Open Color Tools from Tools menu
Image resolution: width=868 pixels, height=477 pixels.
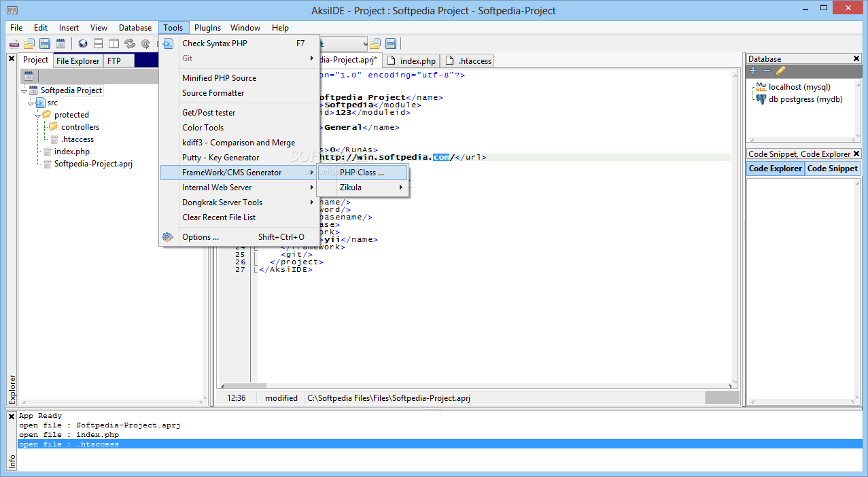(x=239, y=128)
